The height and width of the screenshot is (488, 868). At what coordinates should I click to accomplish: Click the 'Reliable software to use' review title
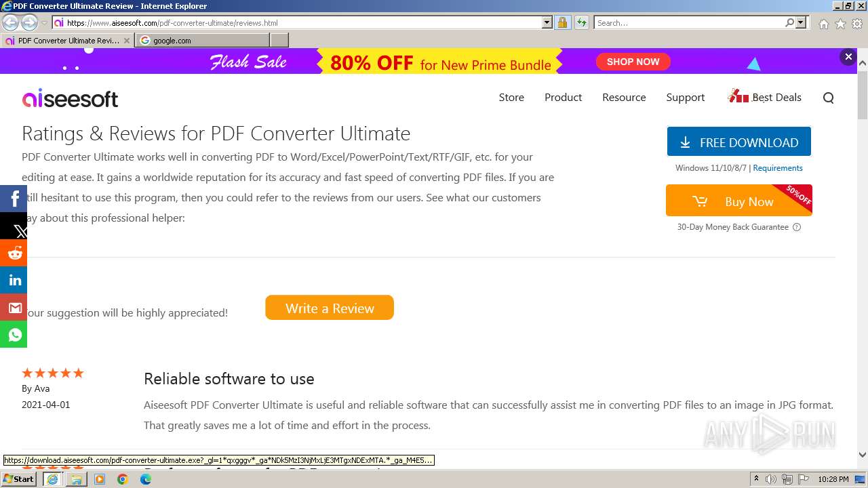(229, 379)
